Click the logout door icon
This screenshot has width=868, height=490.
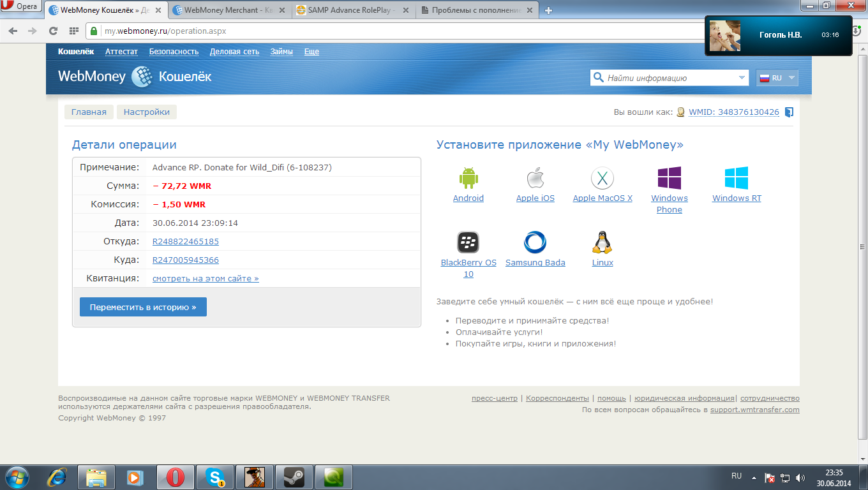[x=789, y=112]
